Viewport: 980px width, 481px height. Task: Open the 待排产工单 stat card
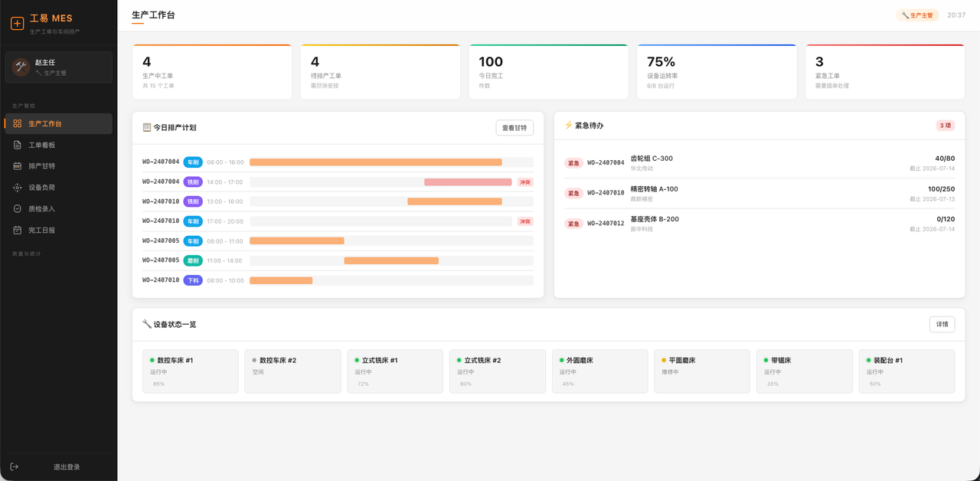click(380, 72)
